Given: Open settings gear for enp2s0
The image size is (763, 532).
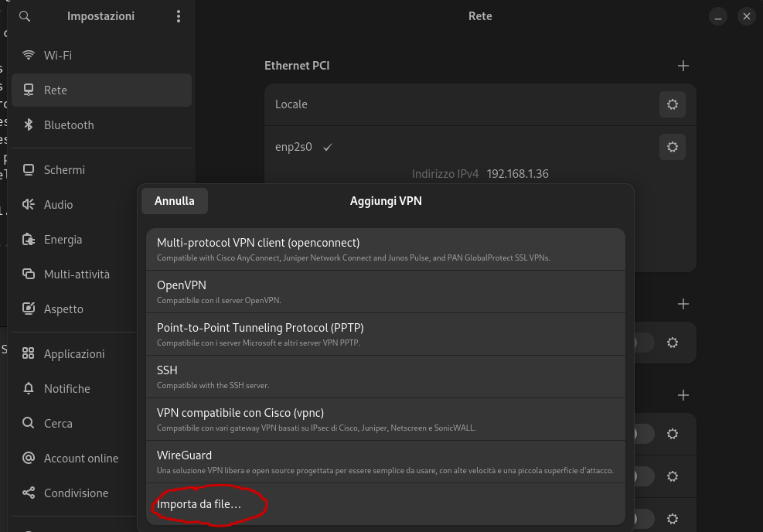Looking at the screenshot, I should 672,147.
